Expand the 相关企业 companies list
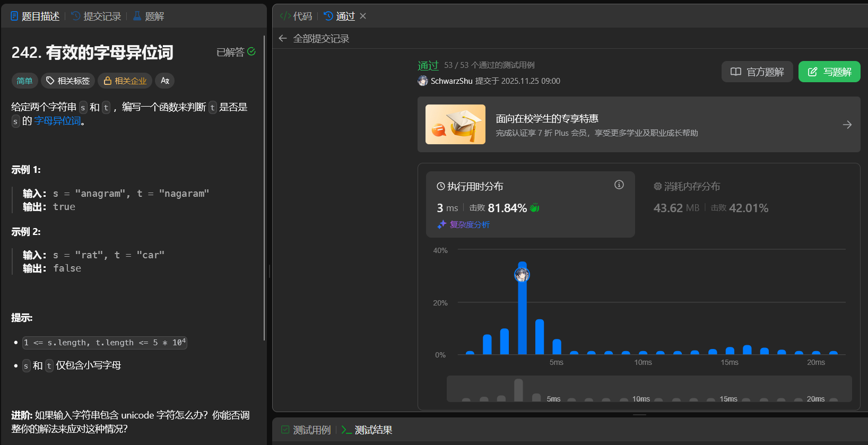This screenshot has height=445, width=868. coord(125,81)
